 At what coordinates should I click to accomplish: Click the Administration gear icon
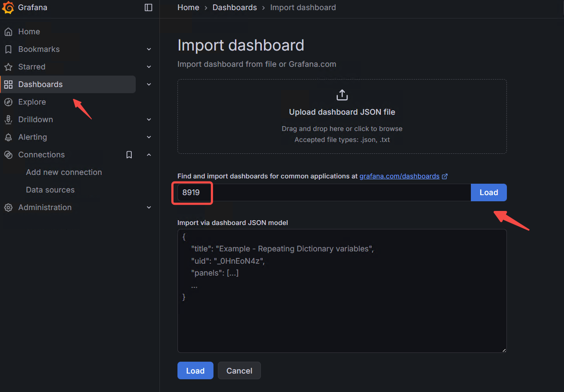[x=8, y=207]
